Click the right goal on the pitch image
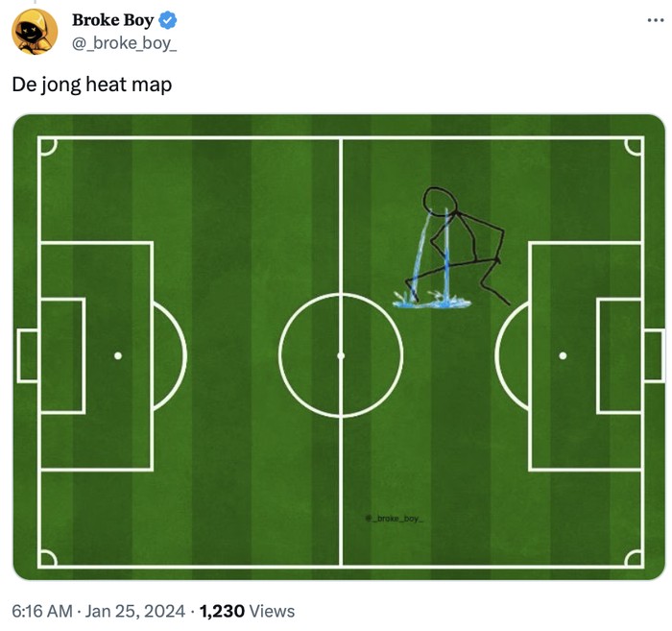Screen dimensions: 672x631 tap(653, 355)
